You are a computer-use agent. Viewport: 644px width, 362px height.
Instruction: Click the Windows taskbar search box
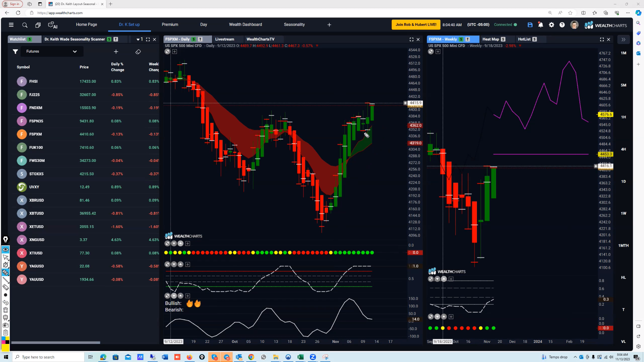[49, 357]
